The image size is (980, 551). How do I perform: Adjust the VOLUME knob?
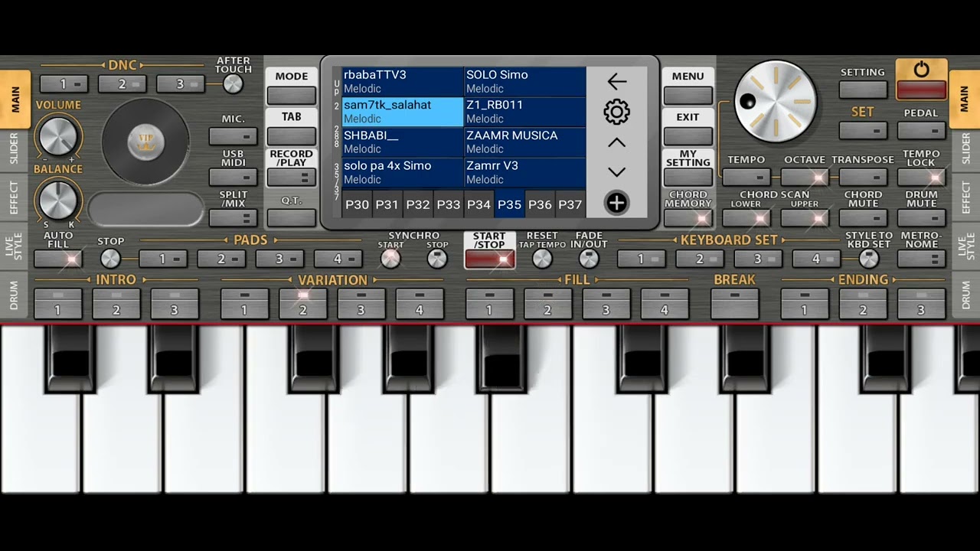coord(58,137)
